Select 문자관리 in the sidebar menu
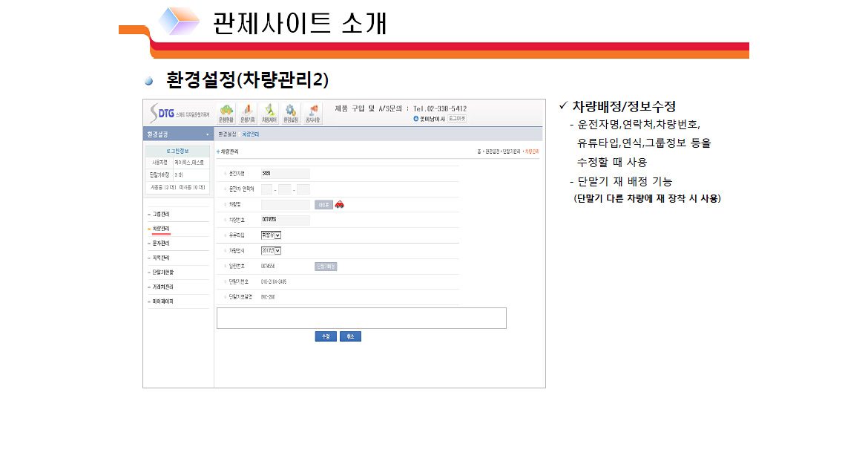 [x=160, y=243]
